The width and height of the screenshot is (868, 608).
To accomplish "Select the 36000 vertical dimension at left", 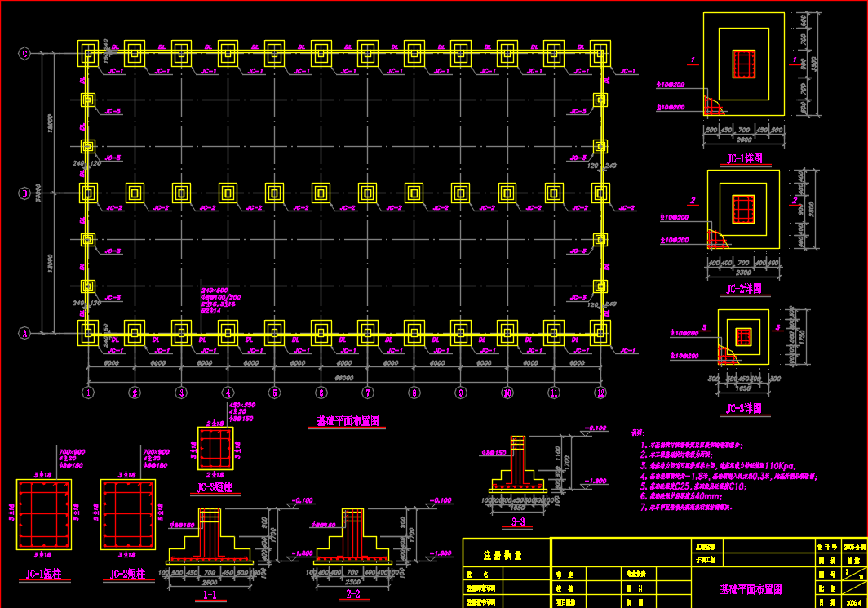I will coord(38,193).
